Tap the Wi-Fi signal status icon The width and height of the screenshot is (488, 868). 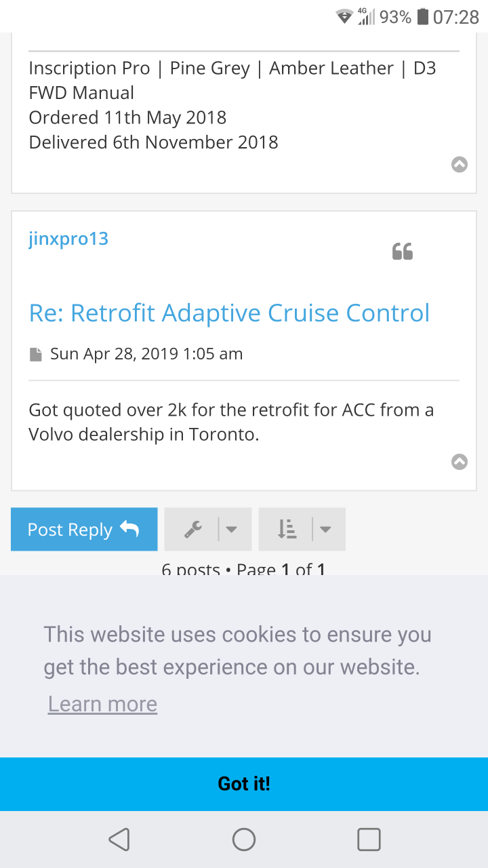344,18
